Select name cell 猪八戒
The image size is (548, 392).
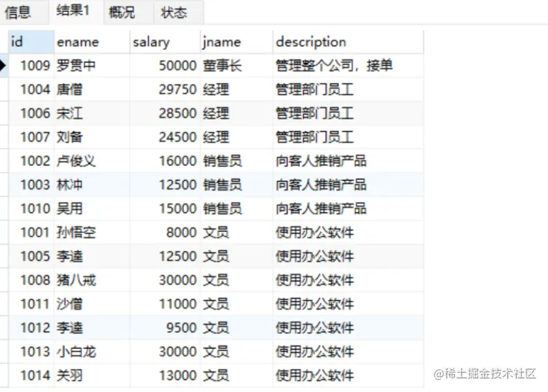92,280
